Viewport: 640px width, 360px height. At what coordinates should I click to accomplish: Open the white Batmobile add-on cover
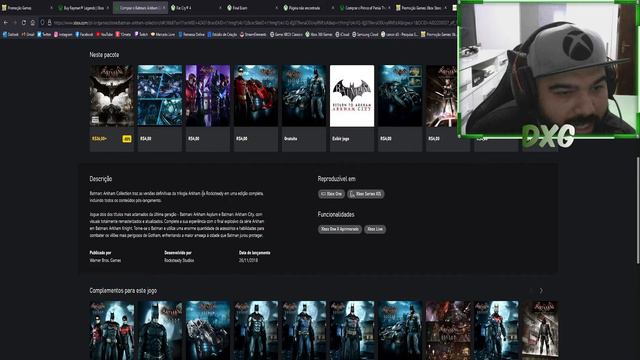(208, 331)
